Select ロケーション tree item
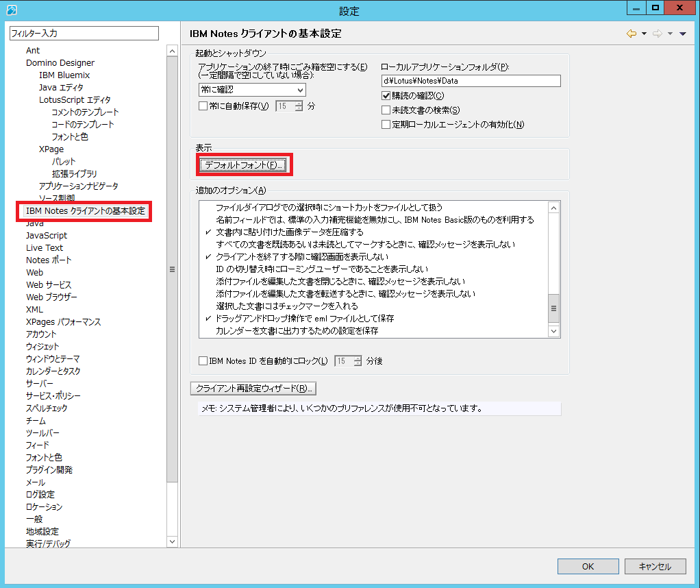This screenshot has height=588, width=700. pyautogui.click(x=44, y=506)
